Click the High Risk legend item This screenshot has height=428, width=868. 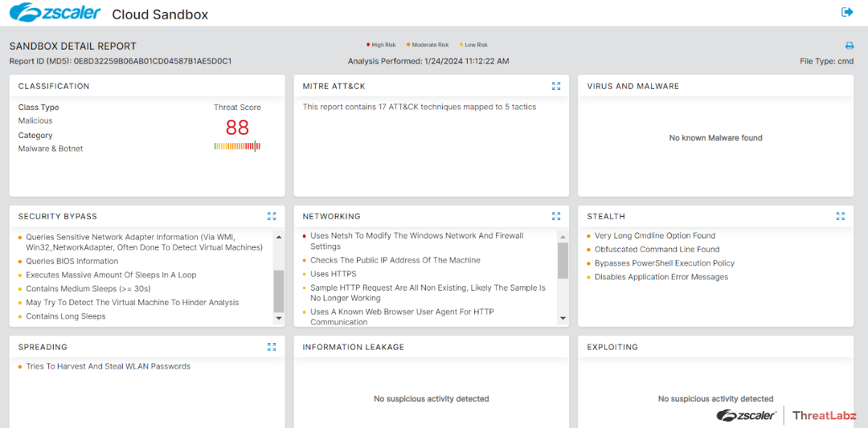(382, 45)
